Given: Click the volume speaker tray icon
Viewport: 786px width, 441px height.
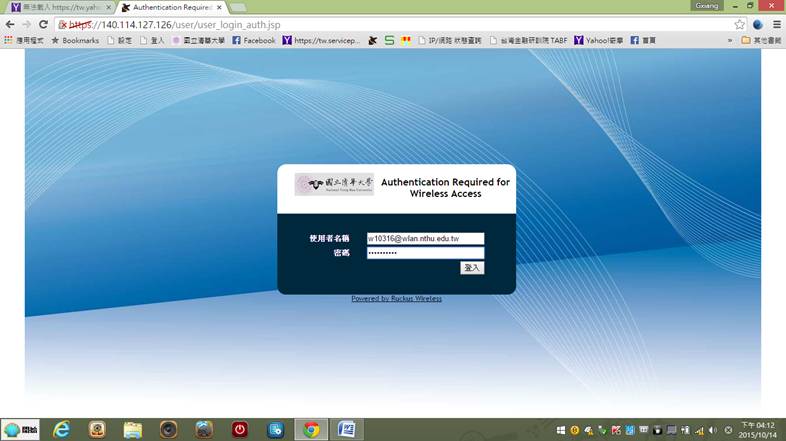Looking at the screenshot, I should click(x=713, y=430).
